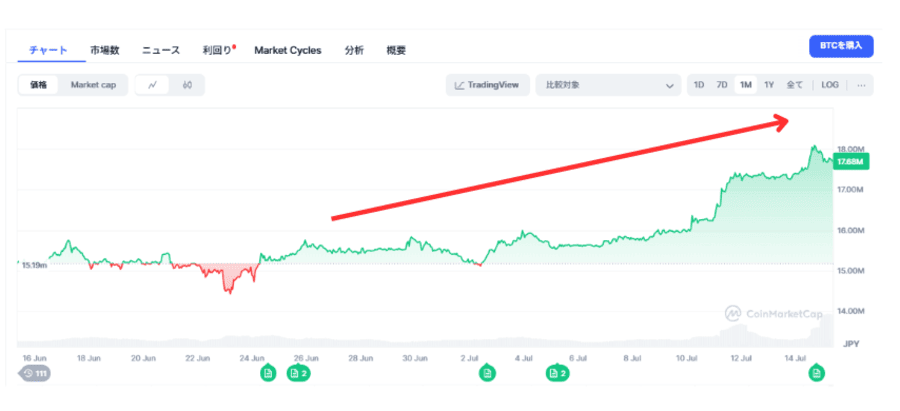The width and height of the screenshot is (900, 411).
Task: Toggle the LOG scale
Action: (x=829, y=85)
